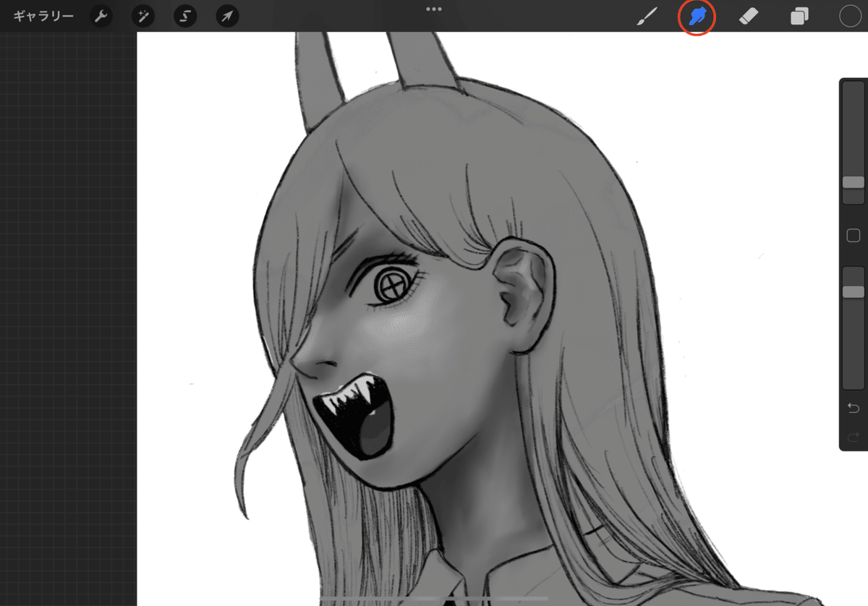Screen dimensions: 868x606
Task: Select the Brush paint tool
Action: (647, 16)
